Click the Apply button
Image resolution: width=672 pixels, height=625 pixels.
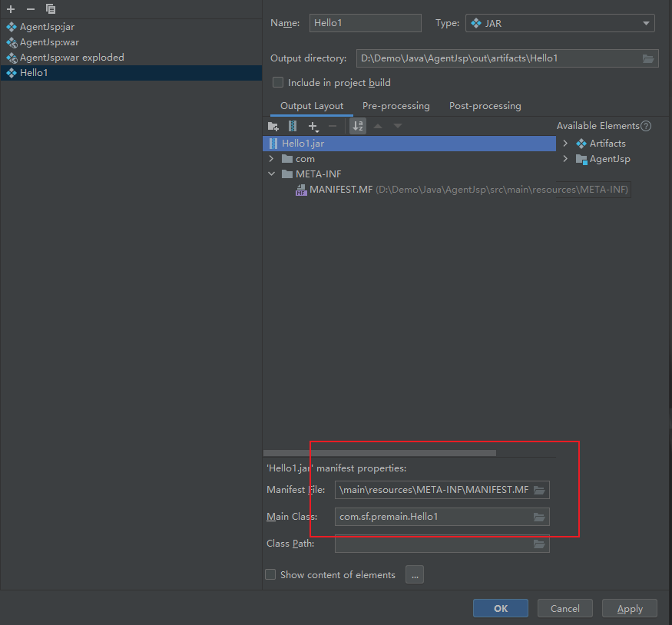point(630,608)
